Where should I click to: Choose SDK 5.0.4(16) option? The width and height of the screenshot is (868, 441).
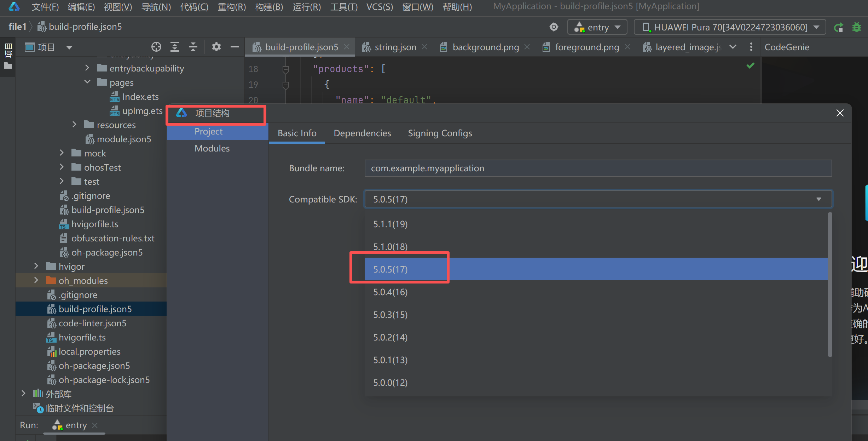pyautogui.click(x=596, y=292)
